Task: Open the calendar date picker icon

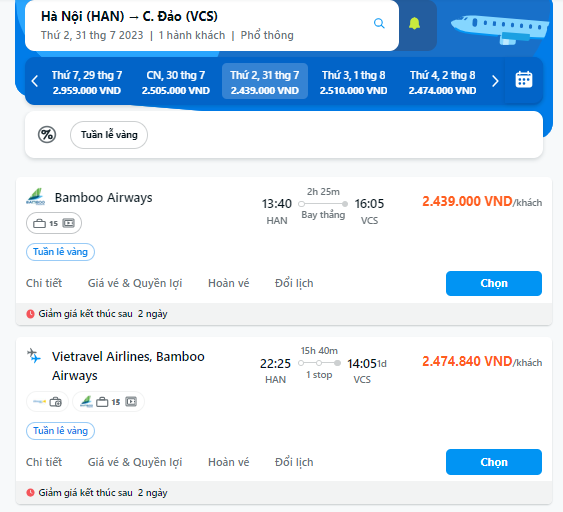Action: pos(524,80)
